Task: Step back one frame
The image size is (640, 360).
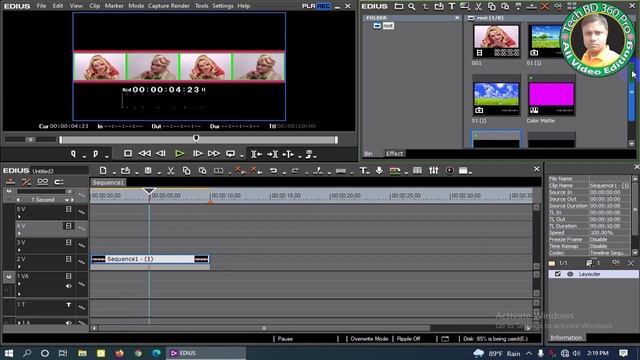Action: pos(161,153)
